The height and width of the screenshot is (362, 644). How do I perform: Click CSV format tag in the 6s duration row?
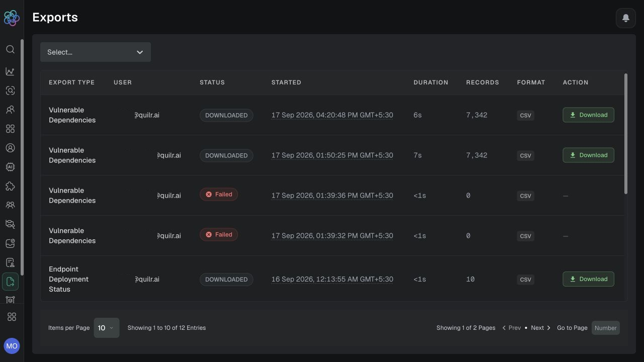click(525, 115)
